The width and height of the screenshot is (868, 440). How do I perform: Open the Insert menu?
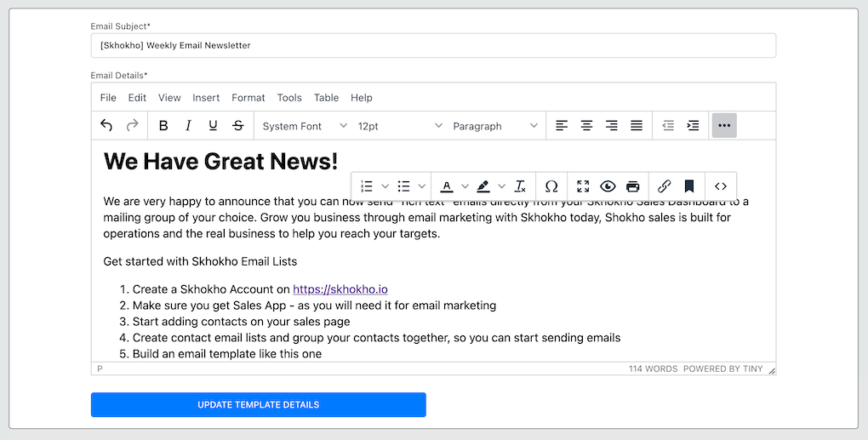[206, 97]
